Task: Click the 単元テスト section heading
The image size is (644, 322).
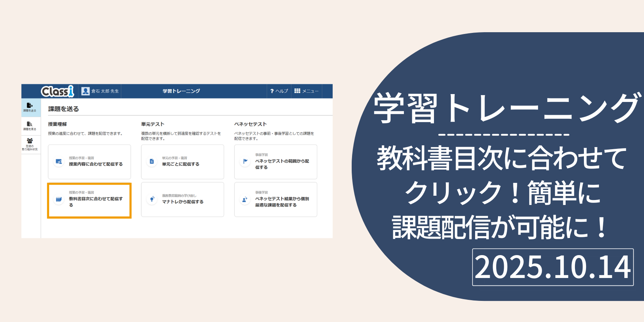Action: (x=152, y=124)
